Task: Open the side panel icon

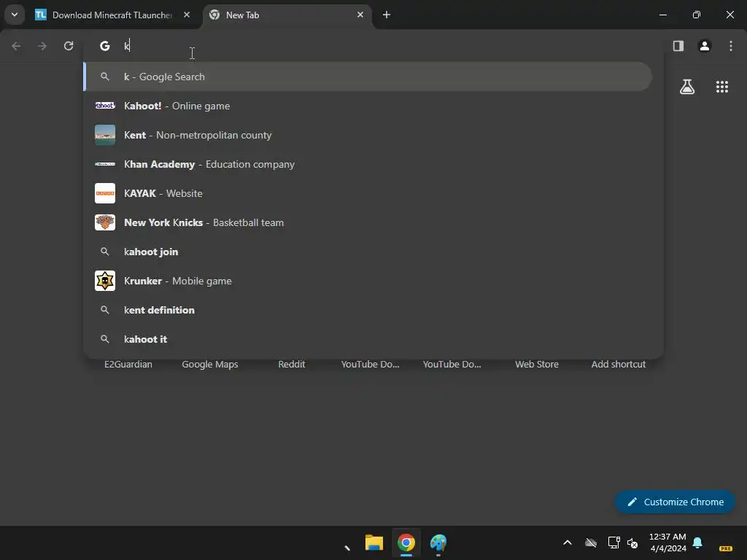Action: point(678,46)
